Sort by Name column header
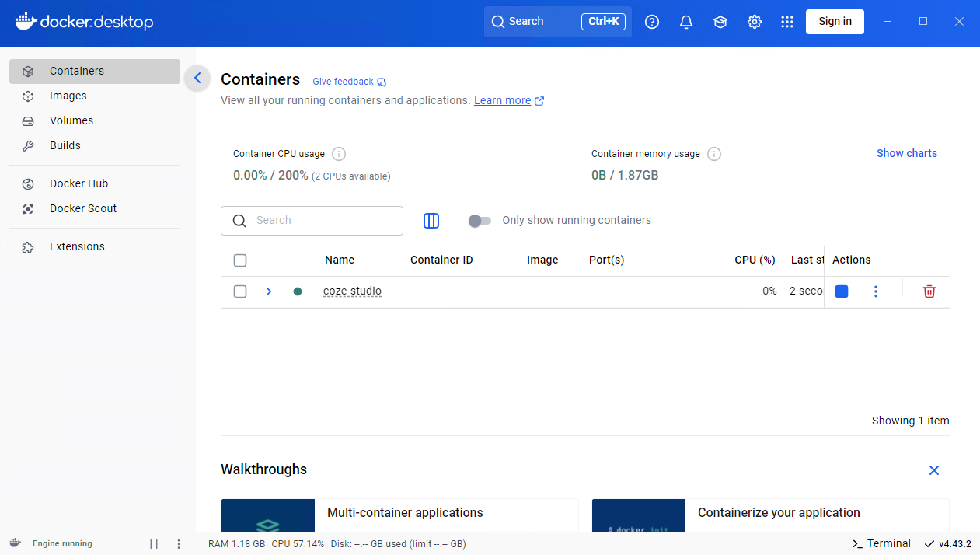This screenshot has height=555, width=980. [x=340, y=260]
